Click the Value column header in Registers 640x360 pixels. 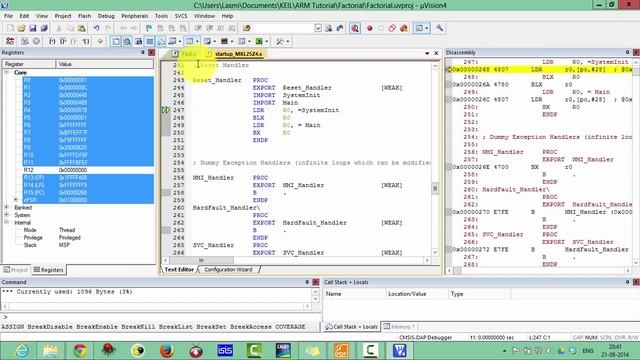point(104,64)
